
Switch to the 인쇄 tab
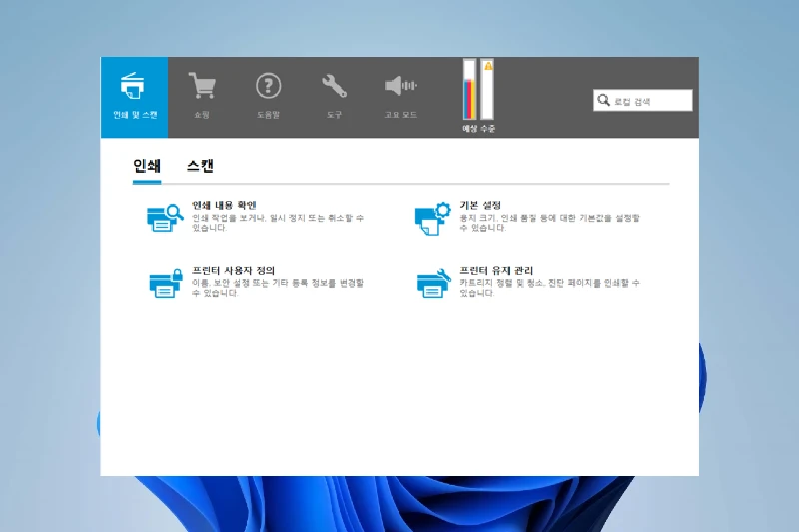pyautogui.click(x=147, y=166)
